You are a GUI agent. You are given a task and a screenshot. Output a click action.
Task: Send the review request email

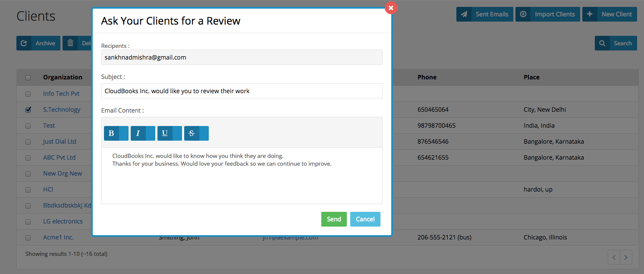[x=334, y=219]
